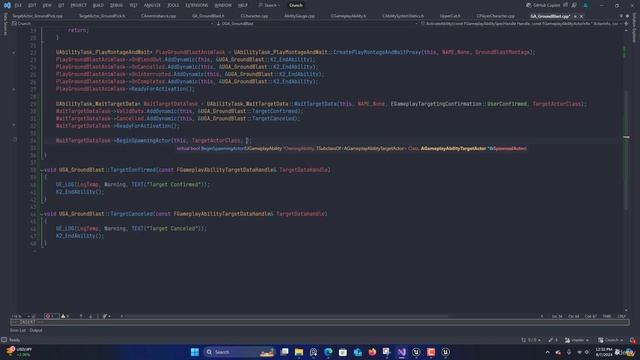Viewport: 640px width, 360px height.
Task: Switch to CGameplayAbility.h tab
Action: pyautogui.click(x=349, y=16)
